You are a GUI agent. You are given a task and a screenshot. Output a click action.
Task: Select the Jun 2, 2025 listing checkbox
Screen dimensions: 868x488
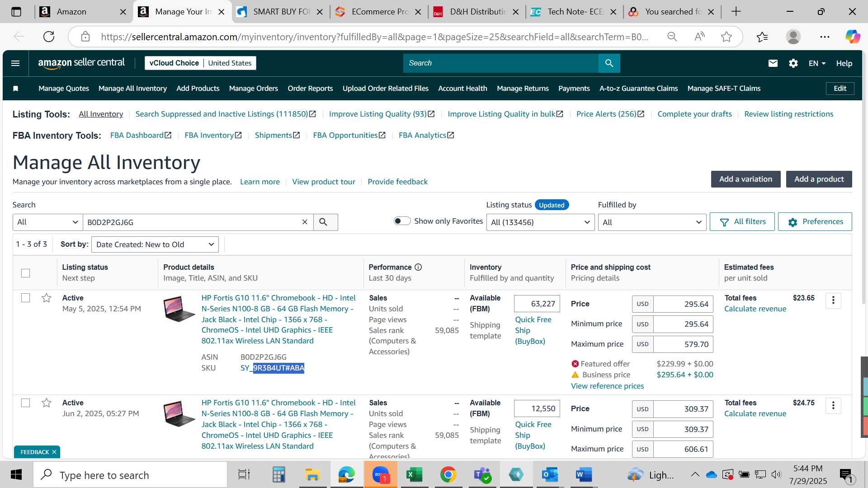pos(26,403)
